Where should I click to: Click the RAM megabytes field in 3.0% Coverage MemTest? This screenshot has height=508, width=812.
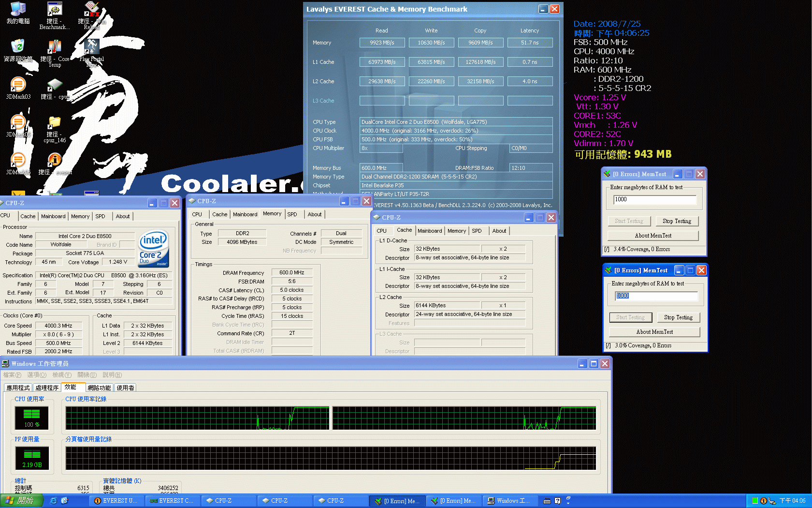click(x=656, y=296)
